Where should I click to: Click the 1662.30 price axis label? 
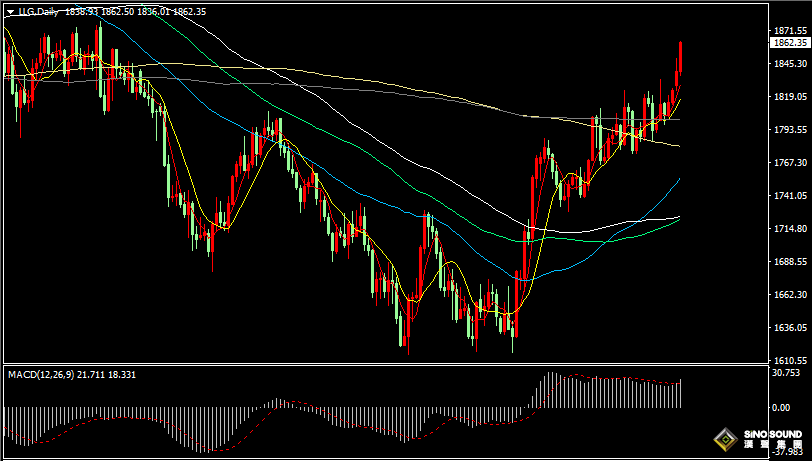[x=790, y=295]
